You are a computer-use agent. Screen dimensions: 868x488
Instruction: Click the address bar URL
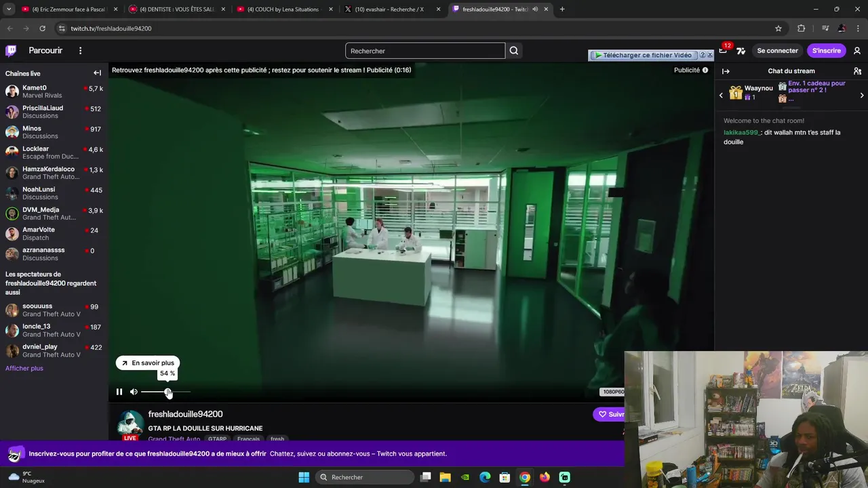click(111, 28)
